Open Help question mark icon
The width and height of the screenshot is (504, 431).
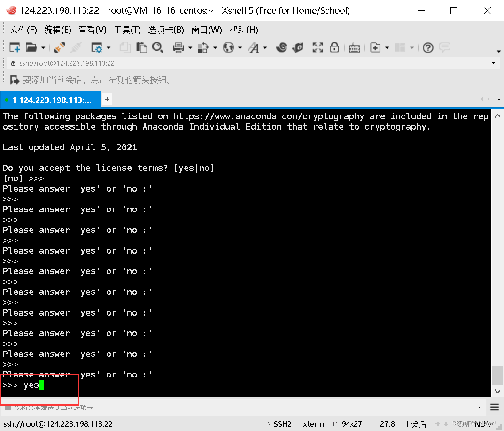point(428,47)
